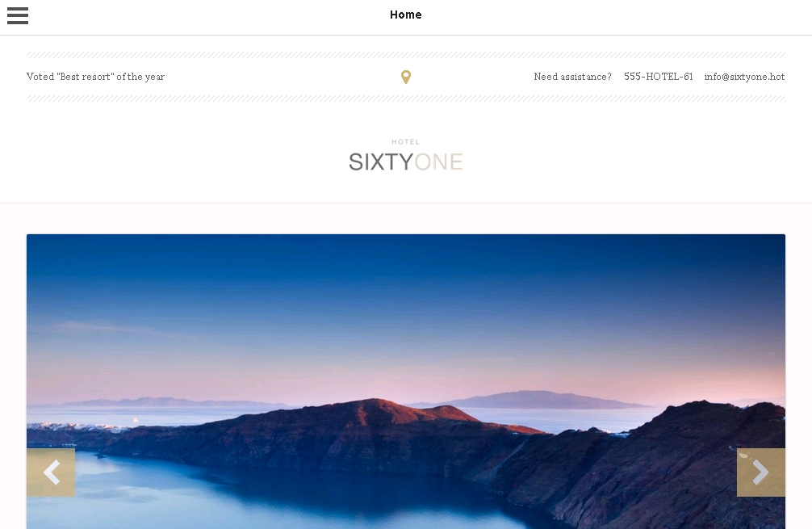Call the 555-HOTEL-61 phone number
This screenshot has height=529, width=812.
(x=658, y=77)
